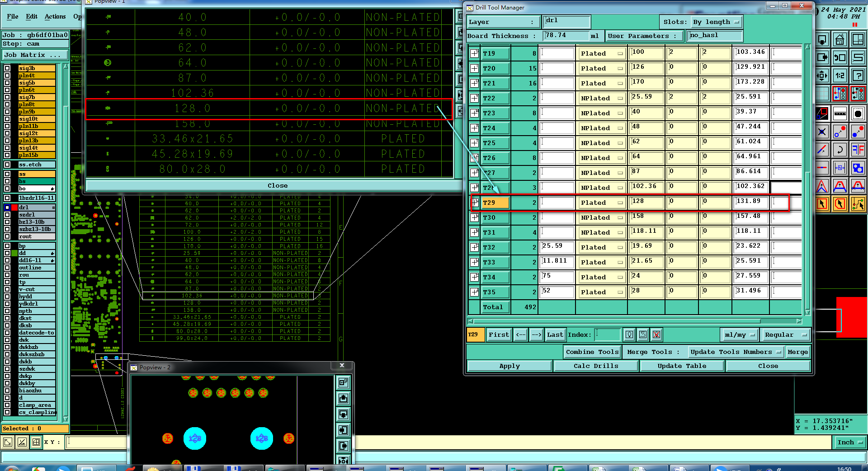Click the red color swatch next to drl layer

(14, 207)
